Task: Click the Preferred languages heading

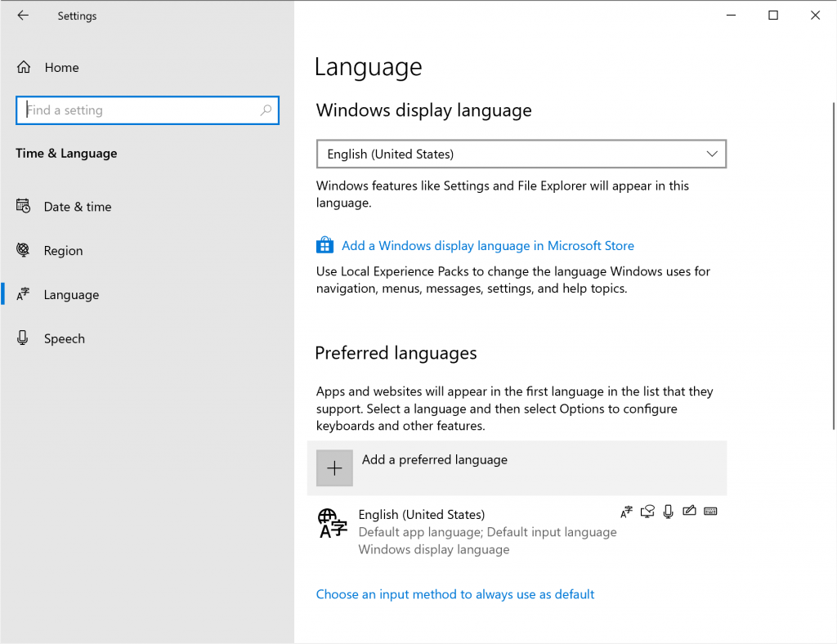Action: coord(396,353)
